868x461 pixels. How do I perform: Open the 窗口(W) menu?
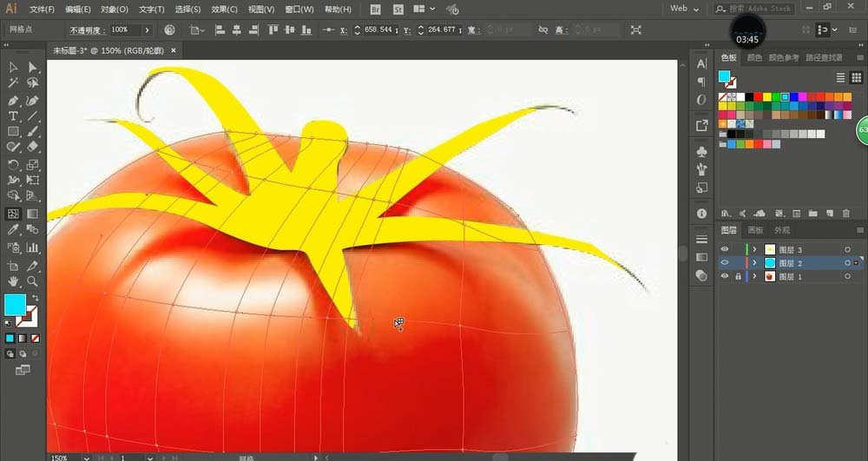tap(299, 10)
